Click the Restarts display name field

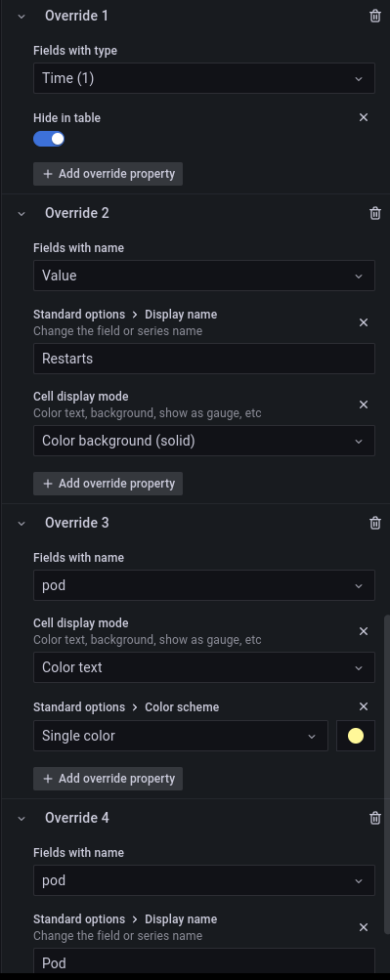(x=203, y=359)
